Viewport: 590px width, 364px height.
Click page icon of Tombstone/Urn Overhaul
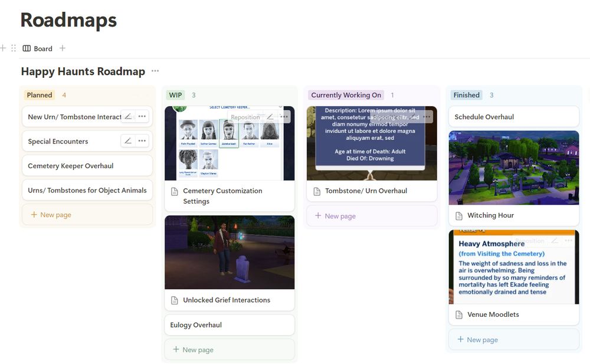click(x=317, y=191)
